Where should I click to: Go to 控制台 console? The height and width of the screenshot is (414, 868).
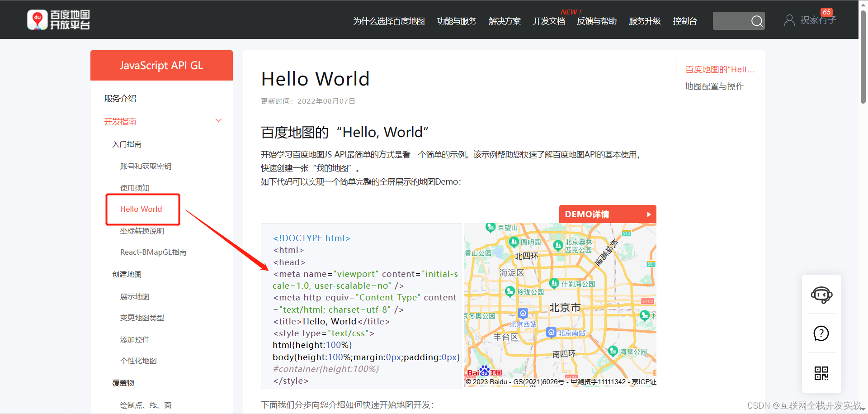click(685, 21)
